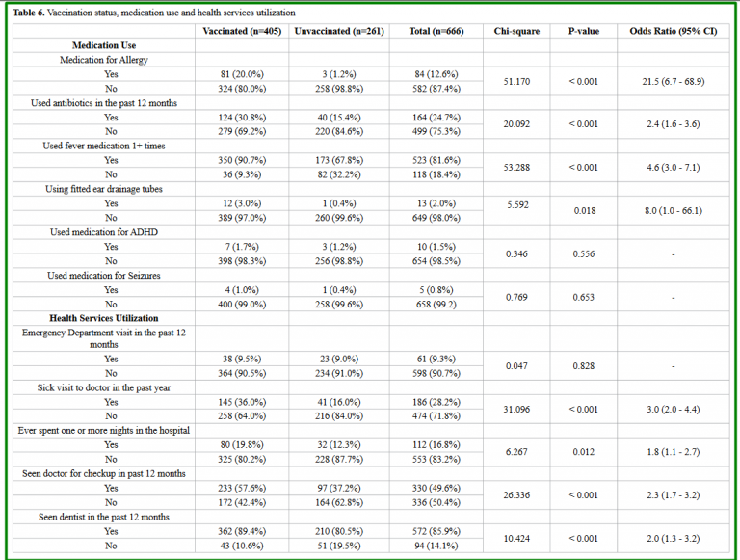Select the cell '233 (57.6%)'

[242, 488]
